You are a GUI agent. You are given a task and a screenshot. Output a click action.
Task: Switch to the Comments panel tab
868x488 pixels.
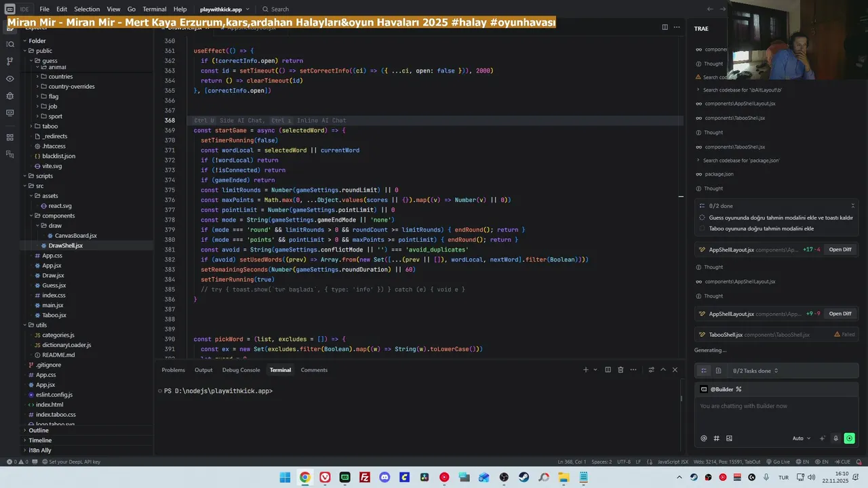[314, 370]
